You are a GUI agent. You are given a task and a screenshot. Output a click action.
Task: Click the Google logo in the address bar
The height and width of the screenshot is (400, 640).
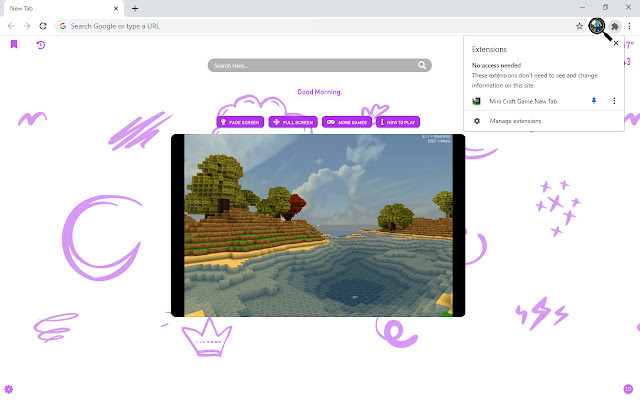coord(63,26)
